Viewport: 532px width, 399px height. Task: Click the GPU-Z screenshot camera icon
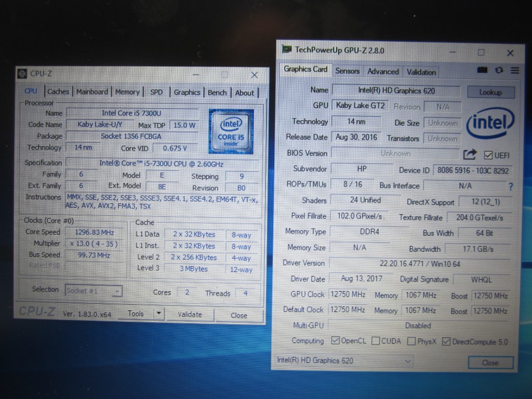482,70
